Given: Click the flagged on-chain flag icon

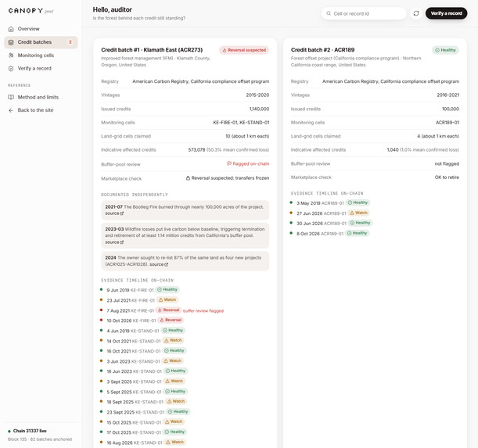Looking at the screenshot, I should [229, 163].
